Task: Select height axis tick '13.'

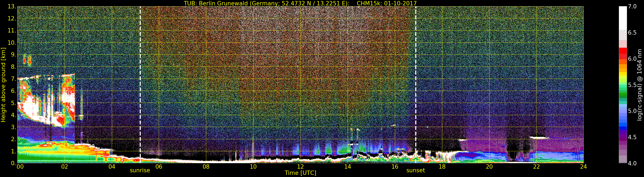Action: 12,6
